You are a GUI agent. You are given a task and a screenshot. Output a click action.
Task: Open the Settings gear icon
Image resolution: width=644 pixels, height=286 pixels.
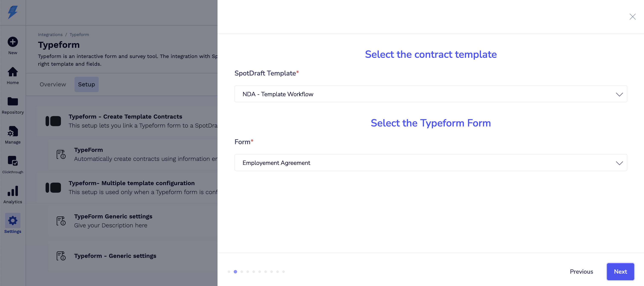13,221
